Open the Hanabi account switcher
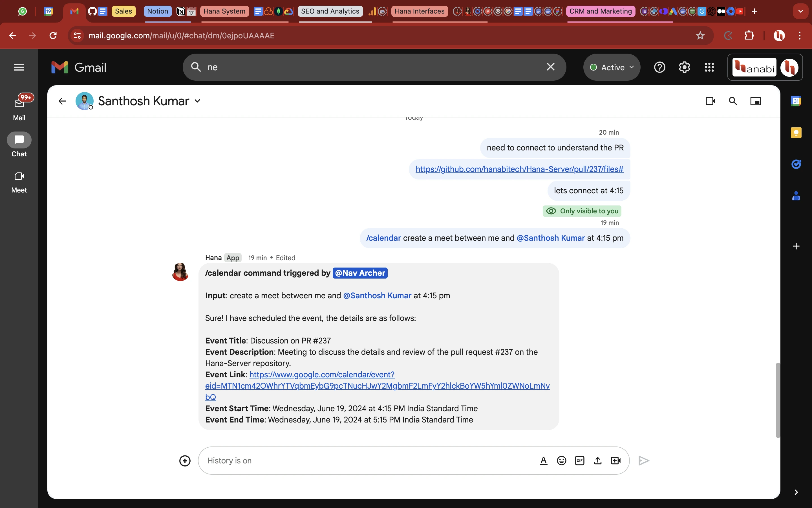 pos(765,67)
